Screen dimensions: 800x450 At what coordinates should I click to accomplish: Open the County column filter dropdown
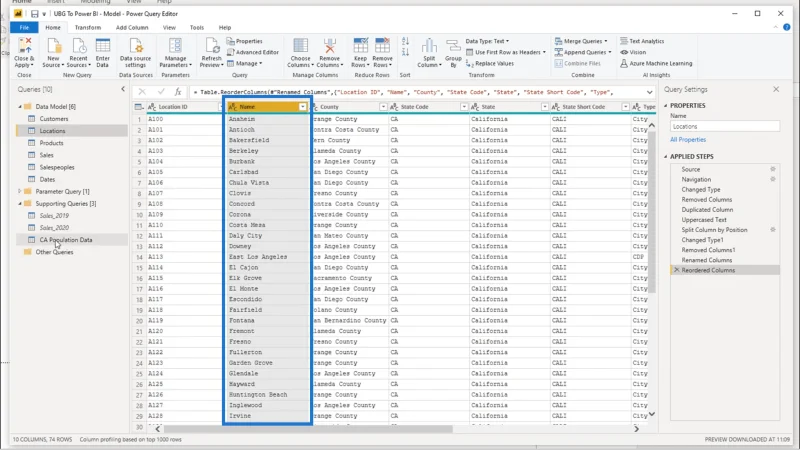[383, 107]
